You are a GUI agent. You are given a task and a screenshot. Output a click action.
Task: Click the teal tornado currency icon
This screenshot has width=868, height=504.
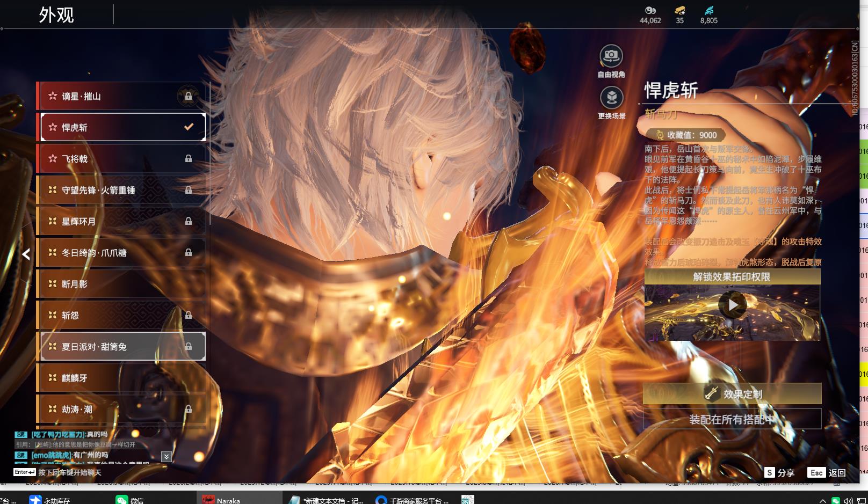pos(708,10)
